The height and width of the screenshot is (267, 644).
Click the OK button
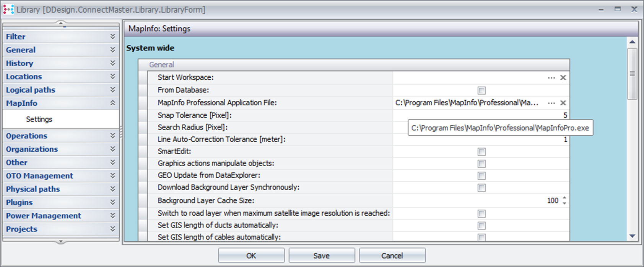[251, 256]
